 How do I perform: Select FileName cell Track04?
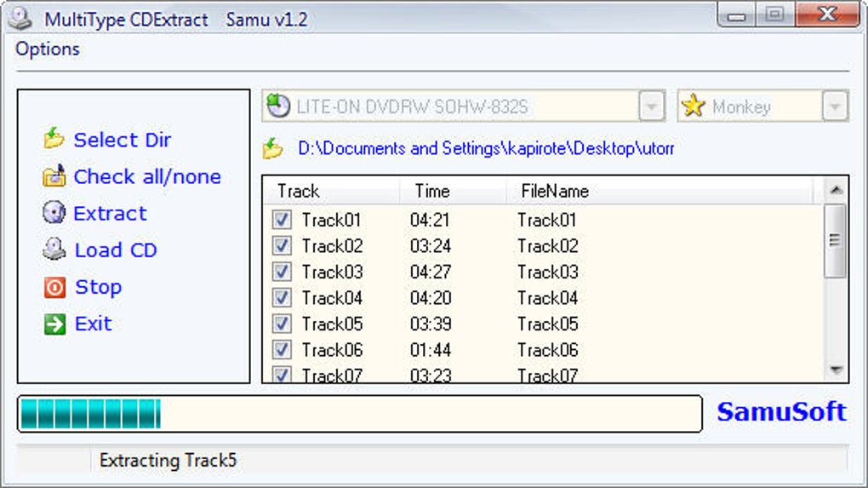point(547,298)
